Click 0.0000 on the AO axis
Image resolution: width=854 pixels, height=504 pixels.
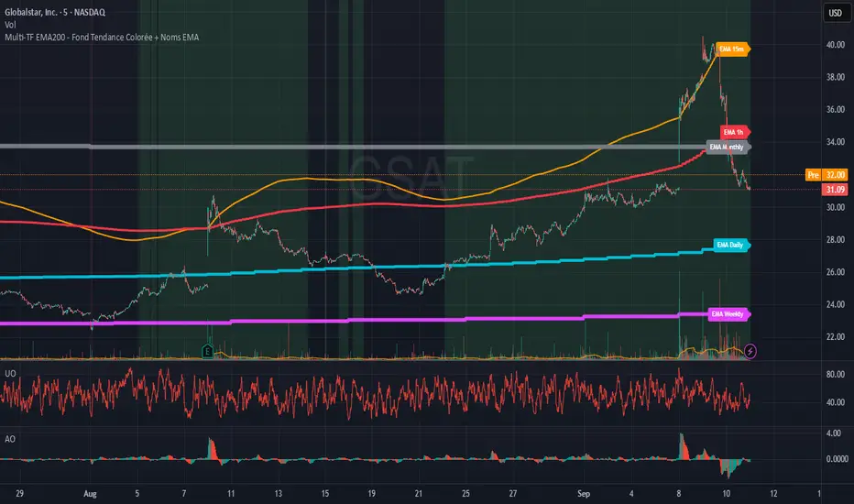click(x=837, y=459)
